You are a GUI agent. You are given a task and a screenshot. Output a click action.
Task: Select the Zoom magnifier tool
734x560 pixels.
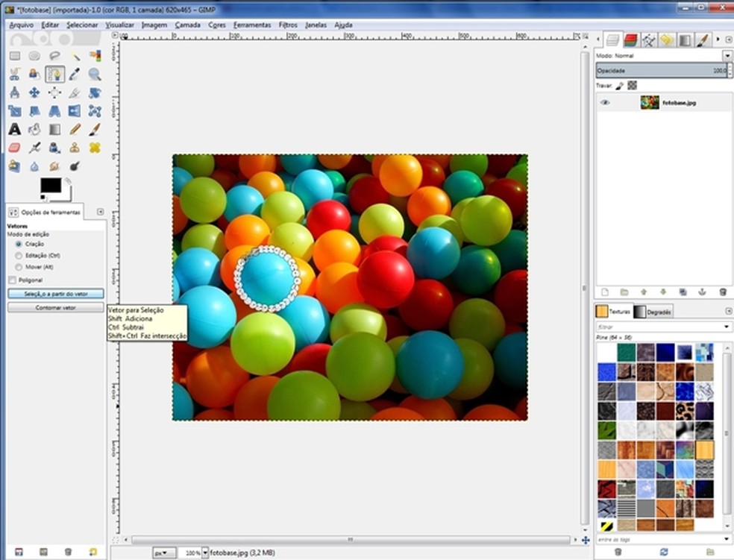[95, 75]
